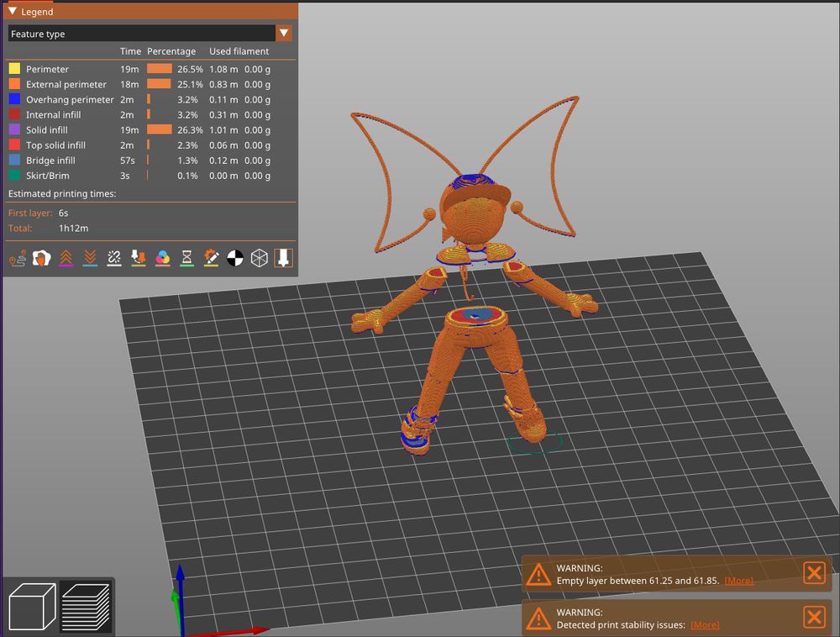Screen dimensions: 840x637
Task: Toggle color changes tri-color circles icon
Action: (x=164, y=258)
